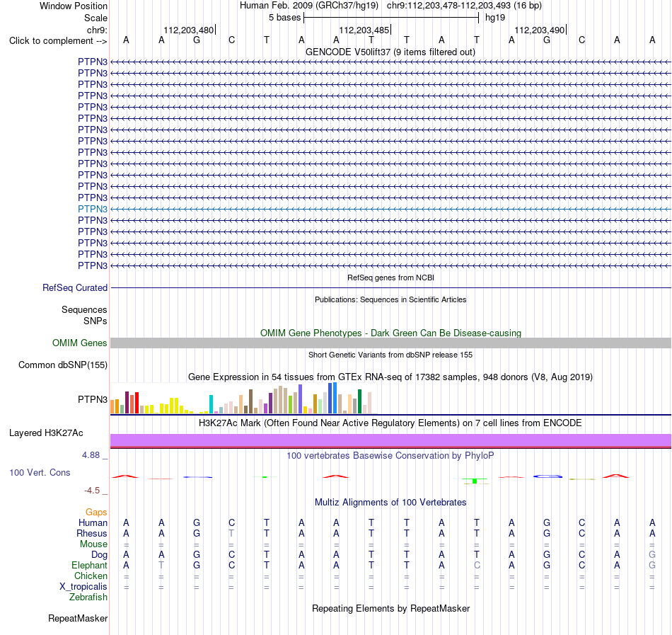
Task: Click the Layered H3K27Ac label
Action: [x=46, y=433]
